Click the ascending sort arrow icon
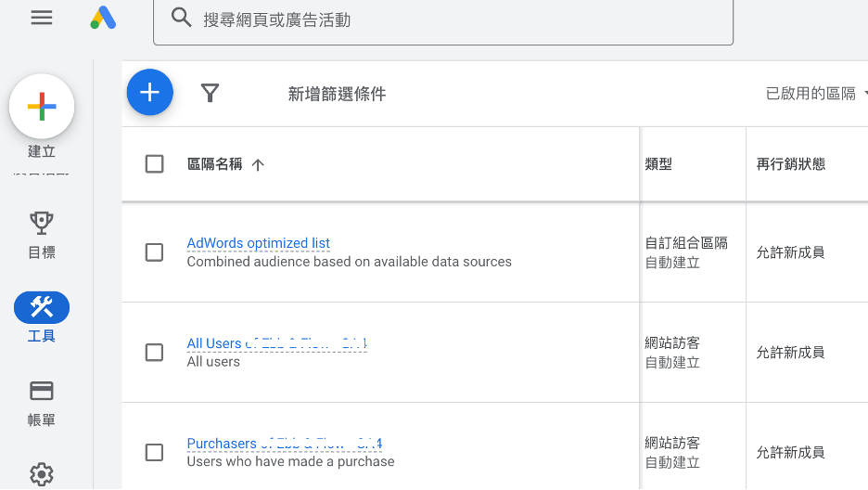 [x=258, y=164]
